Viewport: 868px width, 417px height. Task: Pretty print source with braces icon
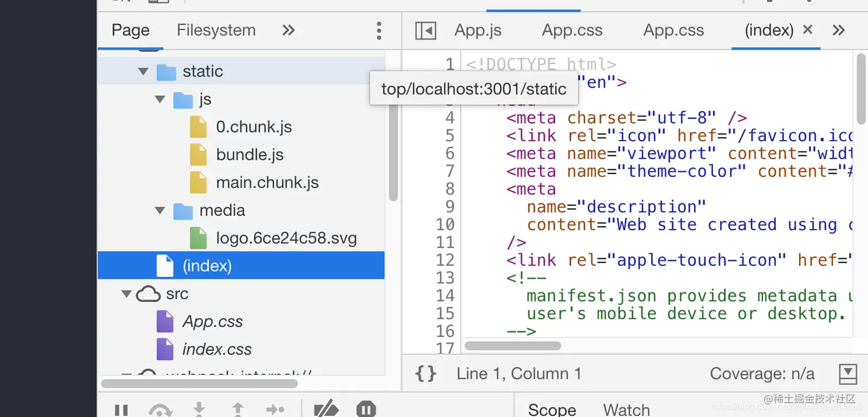(x=425, y=374)
